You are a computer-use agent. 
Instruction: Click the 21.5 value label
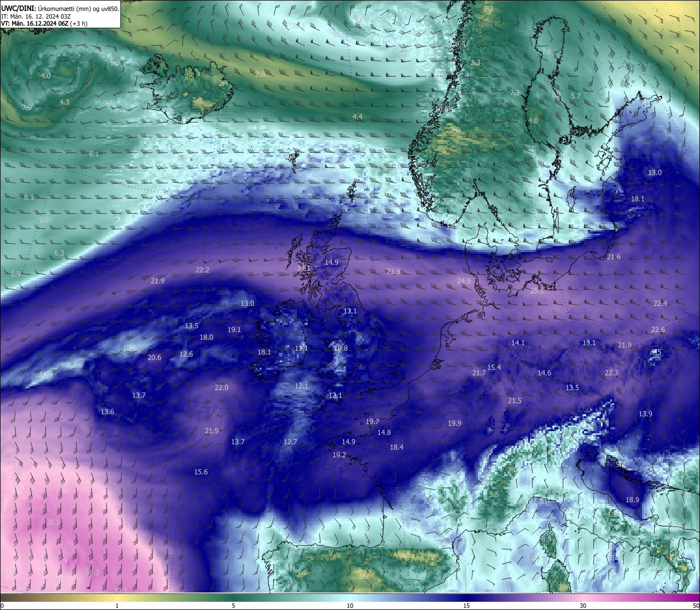(x=515, y=400)
